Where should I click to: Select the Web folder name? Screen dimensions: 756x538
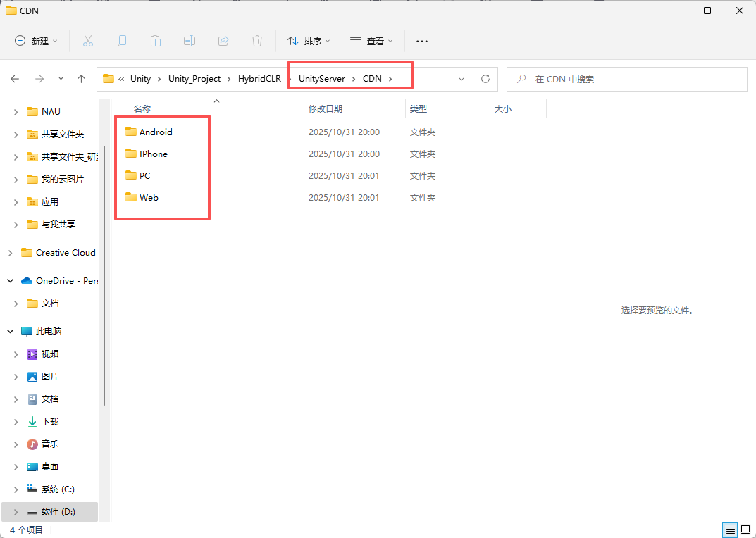149,198
